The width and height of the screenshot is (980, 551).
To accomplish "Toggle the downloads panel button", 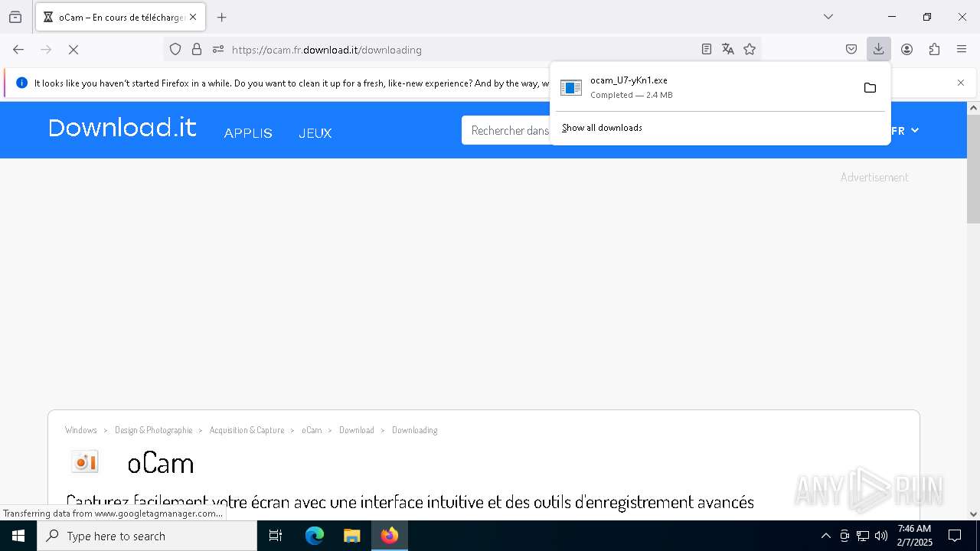I will [x=879, y=50].
